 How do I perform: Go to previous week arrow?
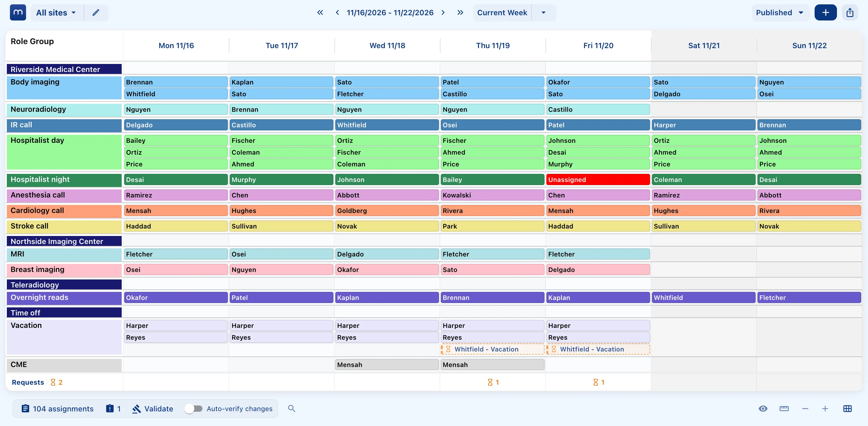pyautogui.click(x=337, y=12)
